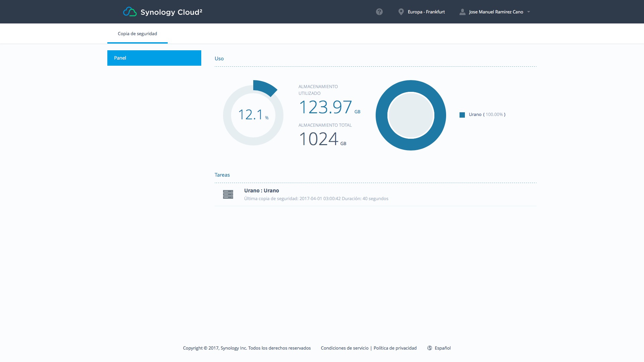Click the Synology Cloud² title text
The height and width of the screenshot is (362, 644).
point(171,12)
